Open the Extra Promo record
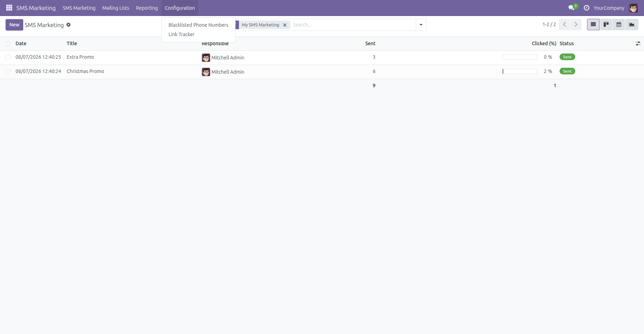The height and width of the screenshot is (334, 644). (x=80, y=57)
